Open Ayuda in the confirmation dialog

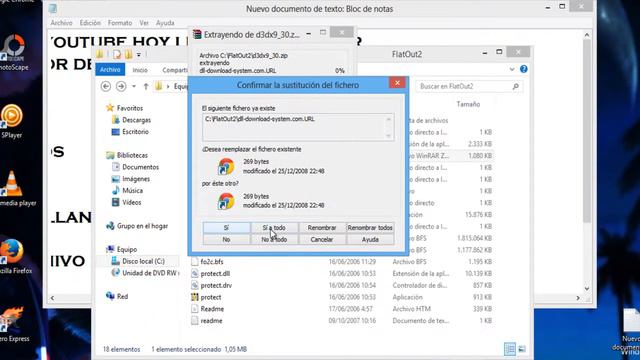[370, 240]
